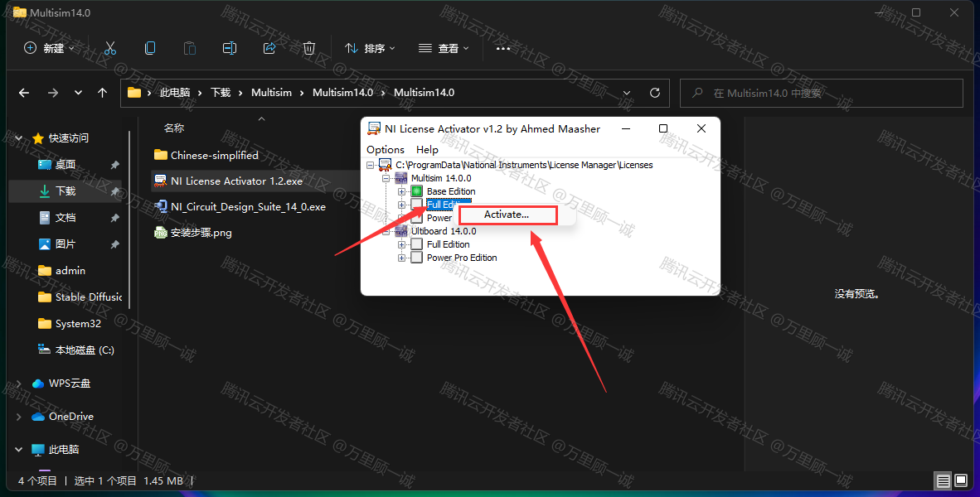Go up one folder level with the up arrow
Viewport: 980px width, 497px height.
pyautogui.click(x=102, y=93)
